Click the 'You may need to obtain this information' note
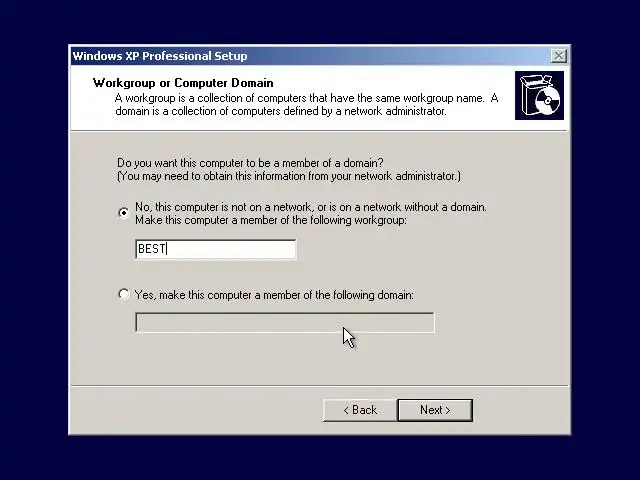The height and width of the screenshot is (480, 640). click(x=289, y=176)
